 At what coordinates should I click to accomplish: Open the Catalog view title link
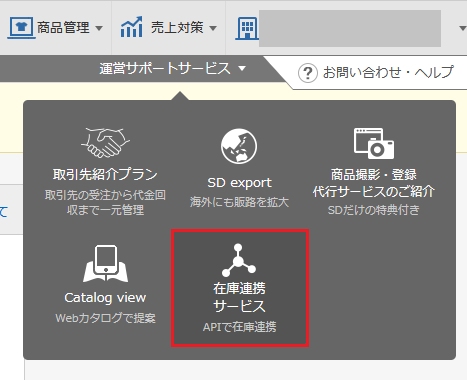pyautogui.click(x=105, y=298)
